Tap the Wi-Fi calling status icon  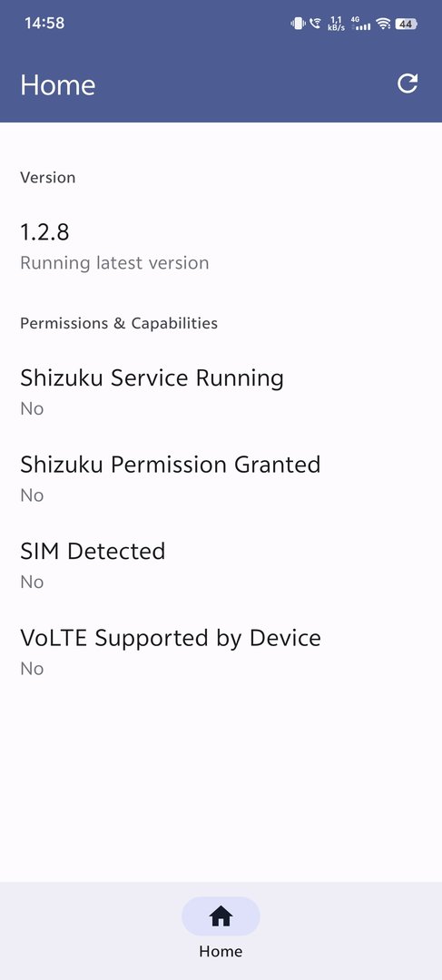(x=316, y=24)
